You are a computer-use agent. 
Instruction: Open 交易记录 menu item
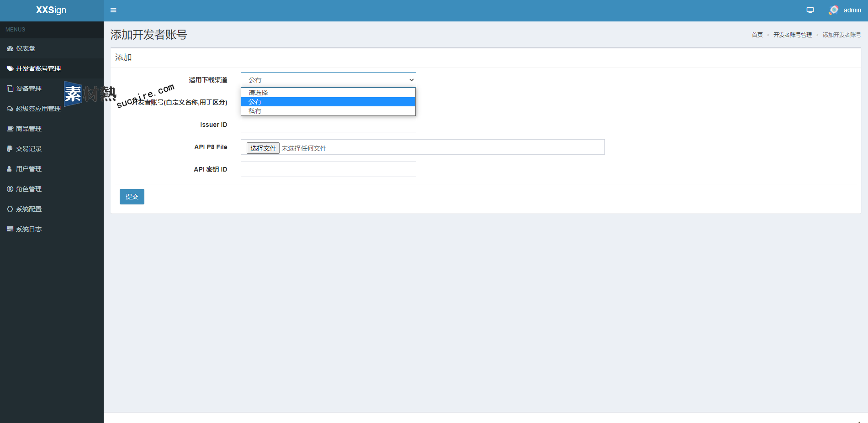(52, 149)
